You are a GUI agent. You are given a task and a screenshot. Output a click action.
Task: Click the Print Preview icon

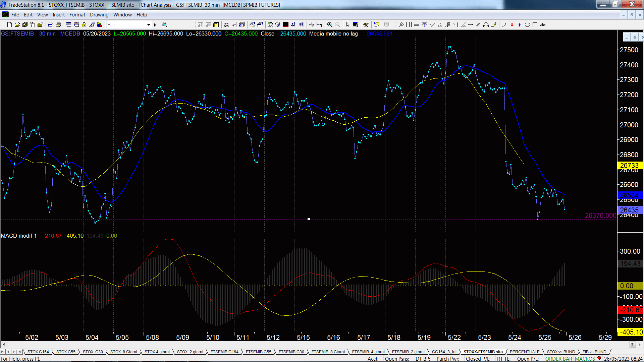(50, 25)
